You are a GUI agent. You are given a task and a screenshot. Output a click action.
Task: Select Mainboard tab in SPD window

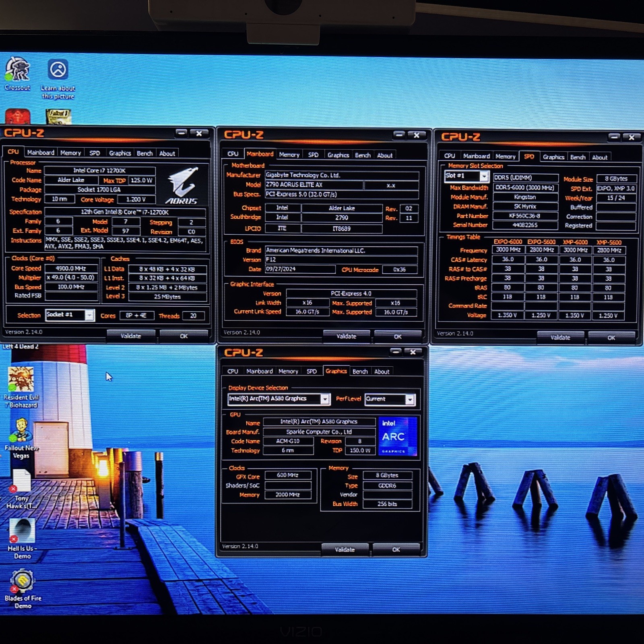tap(476, 156)
